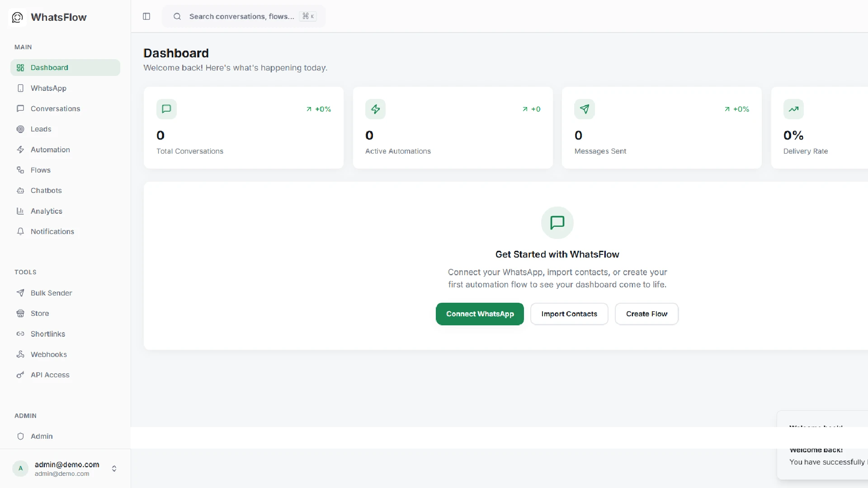Click the Bulk Sender paper plane icon
Viewport: 868px width, 488px height.
(20, 293)
